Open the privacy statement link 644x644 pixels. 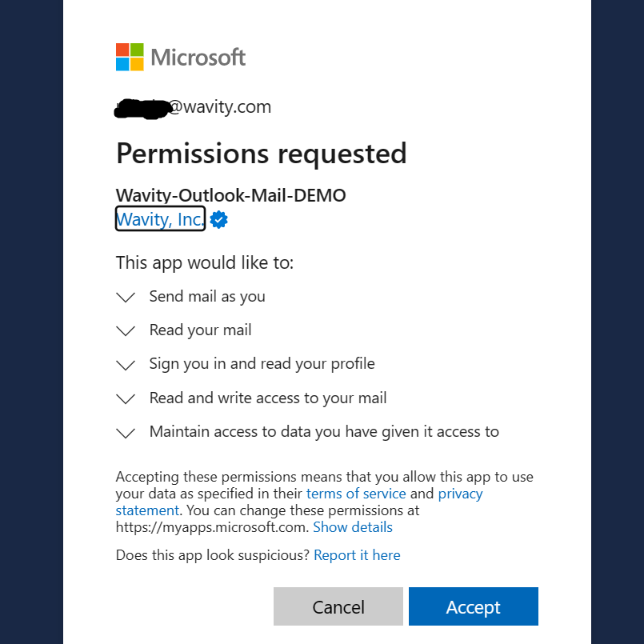460,494
